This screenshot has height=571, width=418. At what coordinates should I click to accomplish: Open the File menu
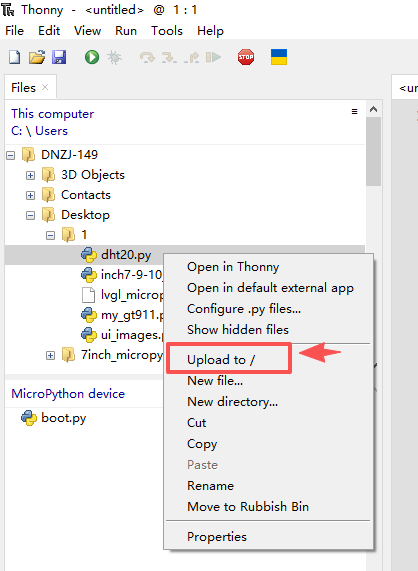(15, 31)
